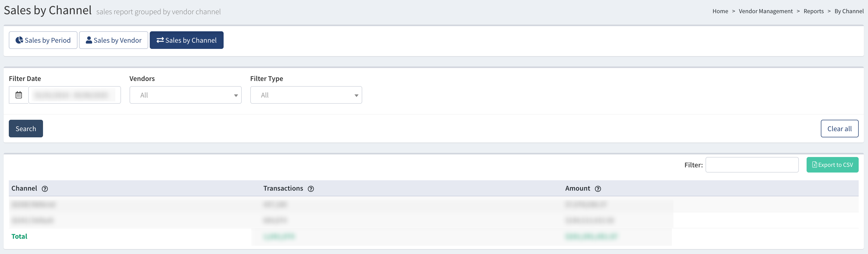Click the calendar icon beside Filter Date
The image size is (868, 254).
point(19,95)
